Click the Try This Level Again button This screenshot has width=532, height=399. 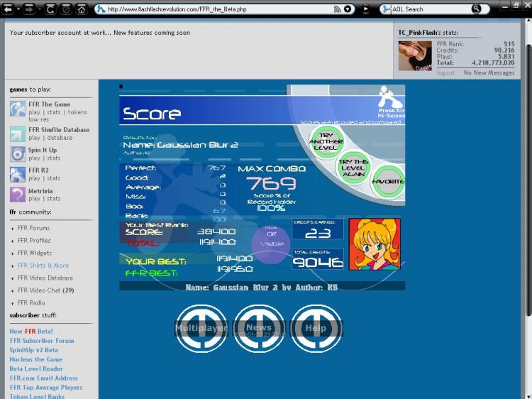pyautogui.click(x=353, y=168)
